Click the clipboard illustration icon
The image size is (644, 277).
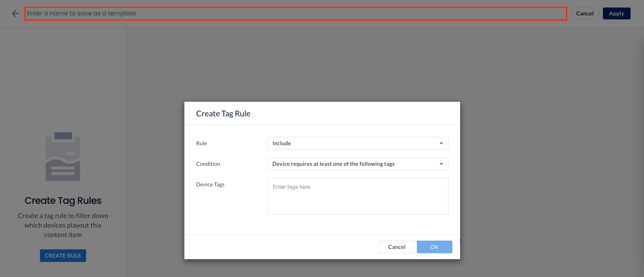pos(63,157)
